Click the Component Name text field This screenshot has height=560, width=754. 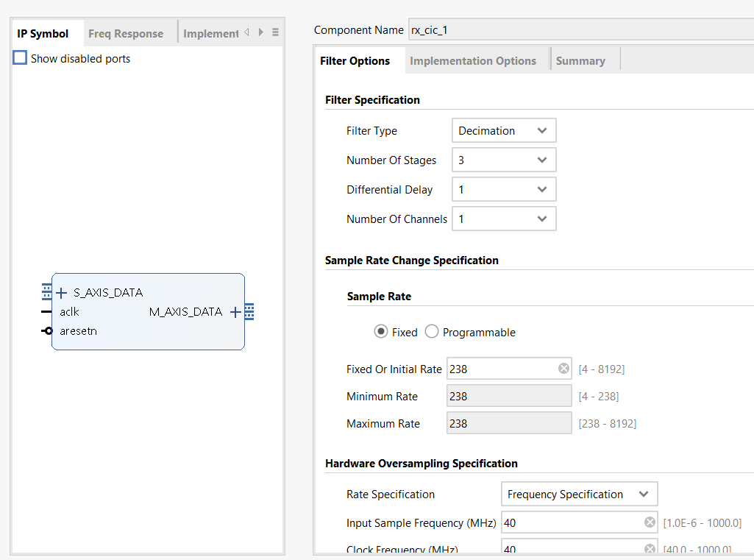click(580, 30)
